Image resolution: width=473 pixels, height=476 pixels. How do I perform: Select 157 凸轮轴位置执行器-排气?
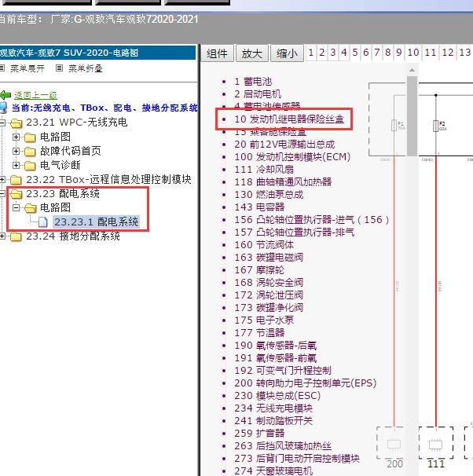(294, 233)
